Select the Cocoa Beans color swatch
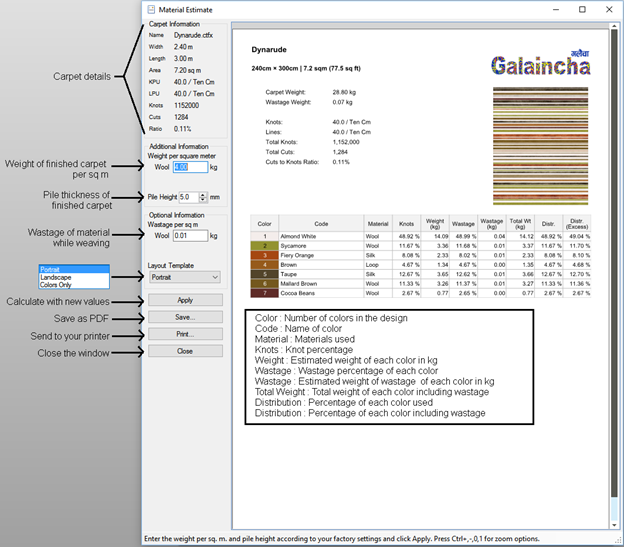Viewport: 624px width, 547px height. coord(264,294)
